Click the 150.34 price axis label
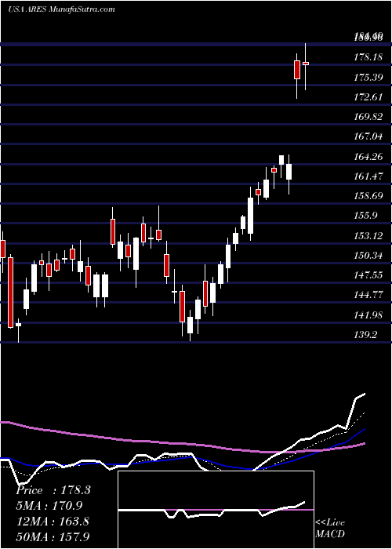The height and width of the screenshot is (549, 392). (368, 256)
